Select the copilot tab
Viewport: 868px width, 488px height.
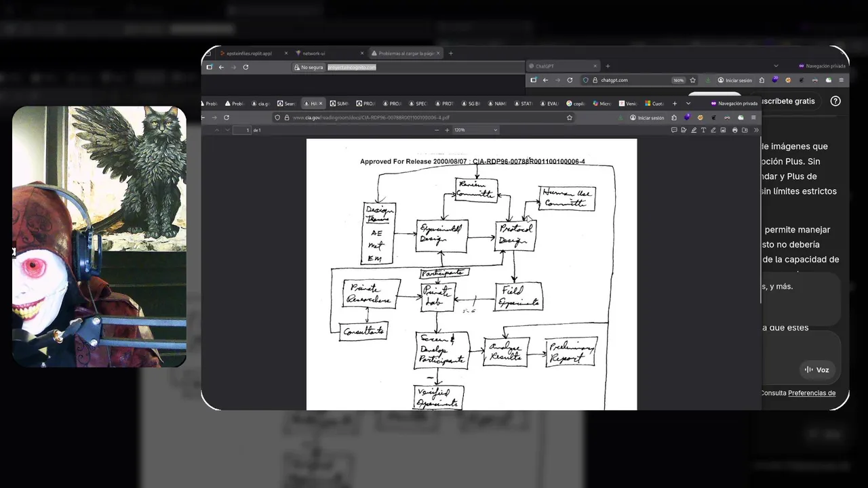pos(576,104)
